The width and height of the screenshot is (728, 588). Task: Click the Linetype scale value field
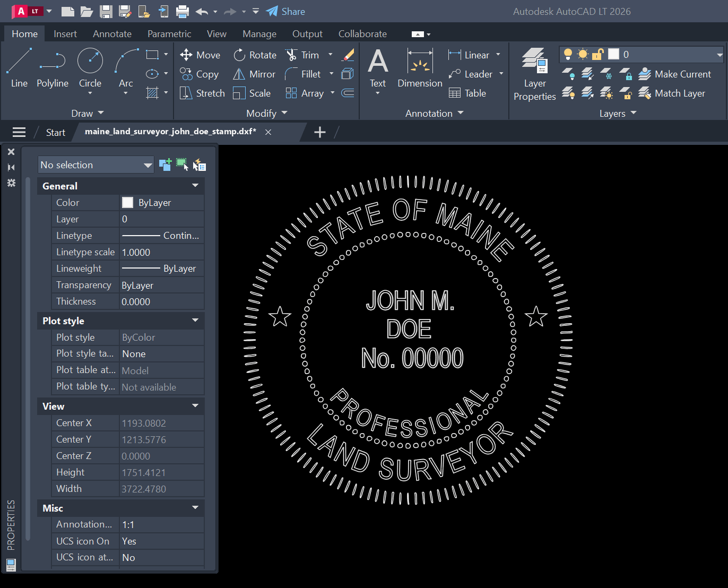[162, 252]
